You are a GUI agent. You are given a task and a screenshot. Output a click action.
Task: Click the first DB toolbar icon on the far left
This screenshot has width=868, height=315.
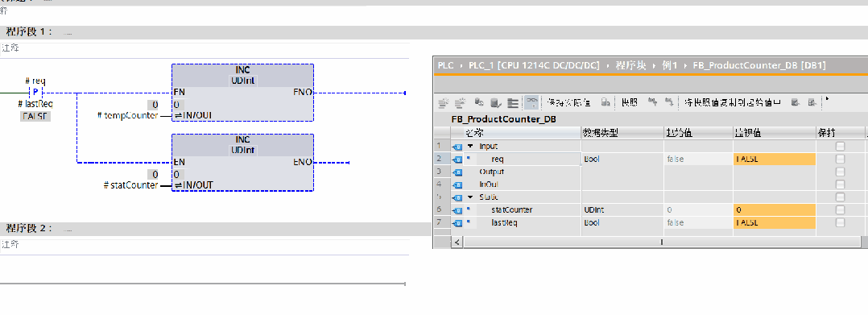coord(443,102)
